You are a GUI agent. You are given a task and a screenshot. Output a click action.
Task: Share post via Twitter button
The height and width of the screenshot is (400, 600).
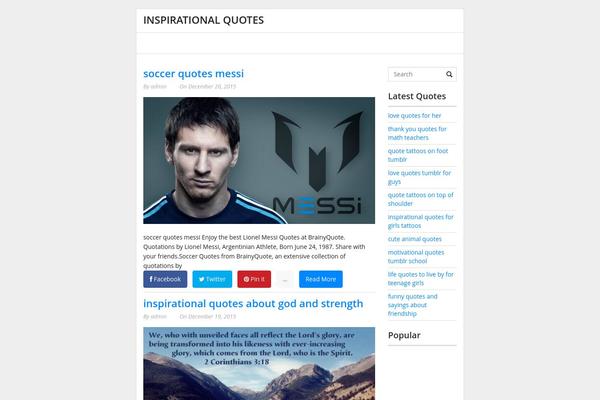212,279
